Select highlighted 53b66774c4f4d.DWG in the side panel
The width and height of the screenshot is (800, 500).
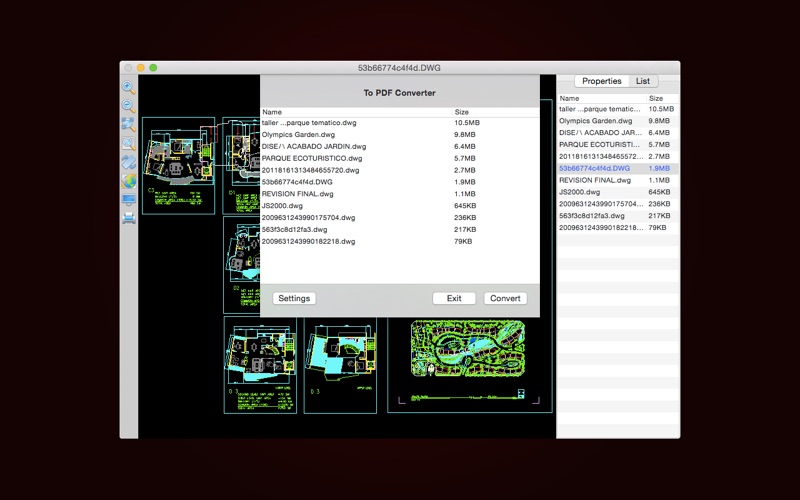click(x=618, y=168)
